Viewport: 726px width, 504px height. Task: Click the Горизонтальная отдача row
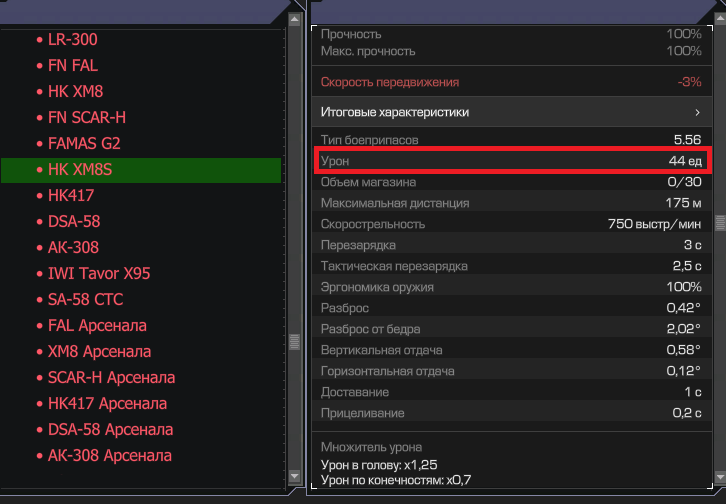(512, 371)
